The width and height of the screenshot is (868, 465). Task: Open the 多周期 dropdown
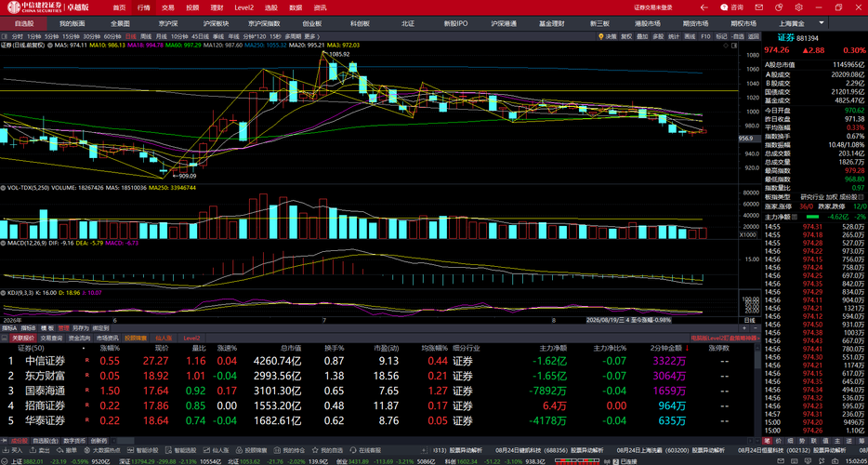click(293, 36)
